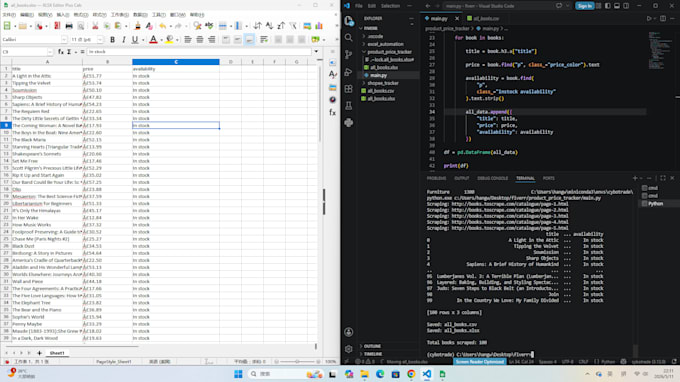Click the Function Wizard fx icon
Viewport: 680px width, 382px height.
coord(61,52)
